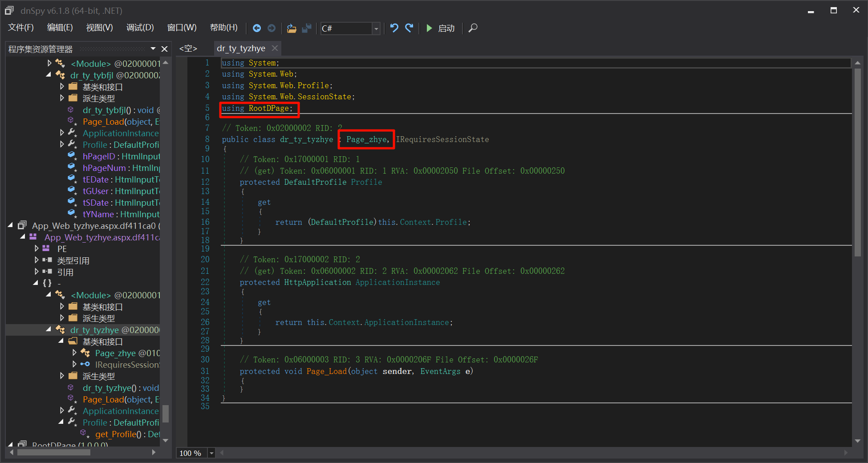Click the redo arrow icon

point(409,28)
